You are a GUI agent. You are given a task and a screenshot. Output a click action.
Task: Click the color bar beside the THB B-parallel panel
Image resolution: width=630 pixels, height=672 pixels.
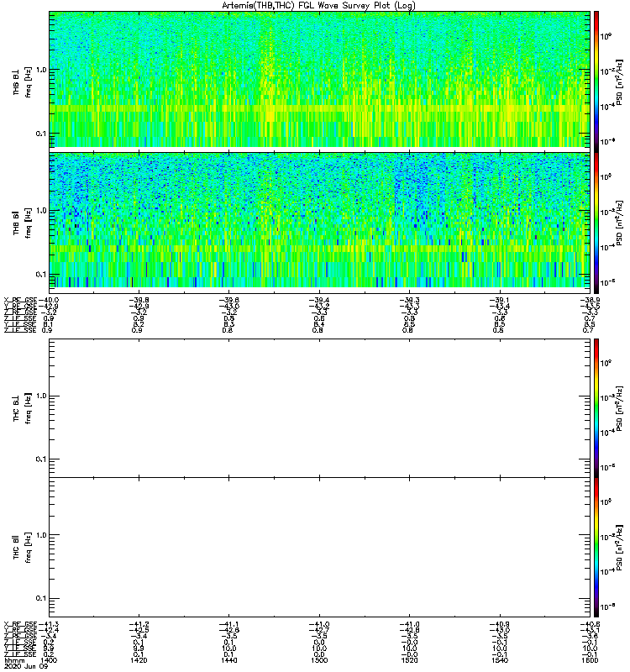[596, 223]
